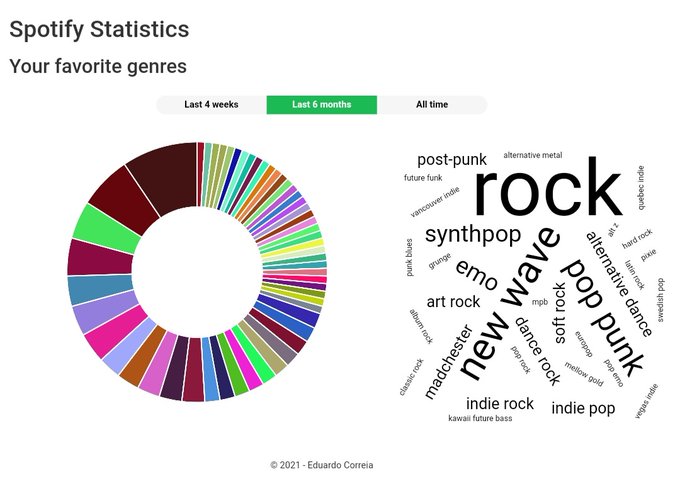
Task: Click the lone pop rock genre word
Action: pos(520,360)
